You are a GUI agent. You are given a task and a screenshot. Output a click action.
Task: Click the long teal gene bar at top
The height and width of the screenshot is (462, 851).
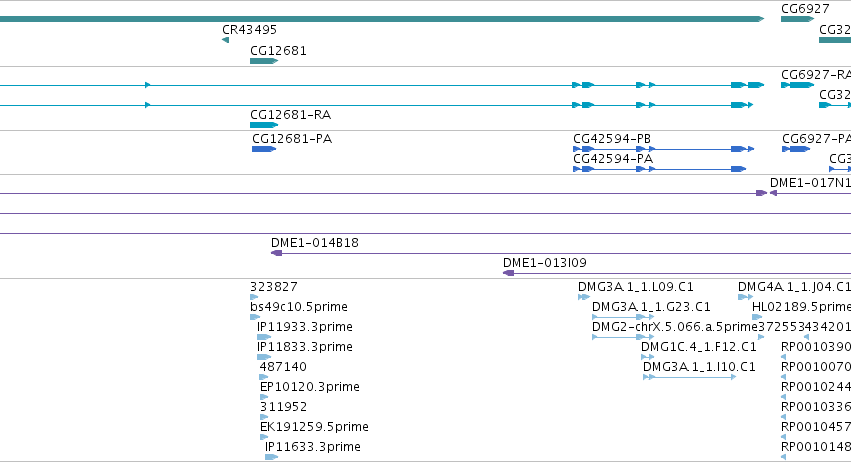coord(382,19)
